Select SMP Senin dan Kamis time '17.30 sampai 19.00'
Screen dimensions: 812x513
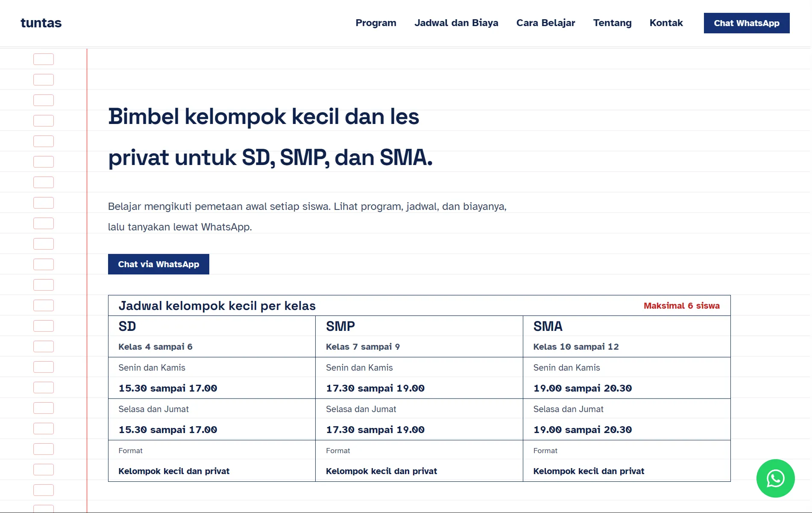[x=375, y=388]
